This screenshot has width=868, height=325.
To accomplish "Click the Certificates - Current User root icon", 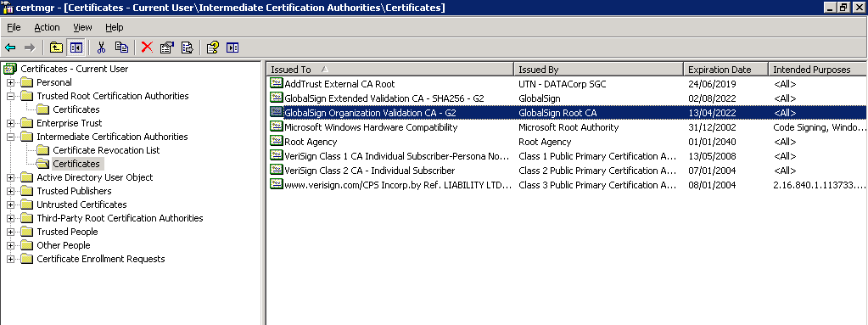I will 10,69.
